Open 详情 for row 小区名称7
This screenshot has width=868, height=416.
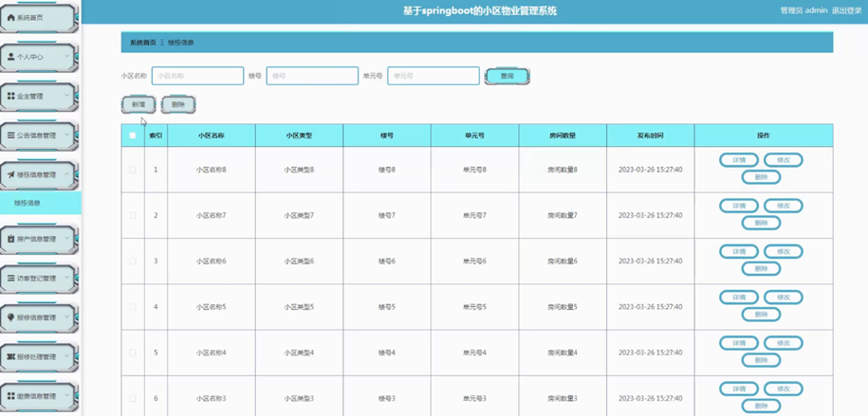coord(739,206)
